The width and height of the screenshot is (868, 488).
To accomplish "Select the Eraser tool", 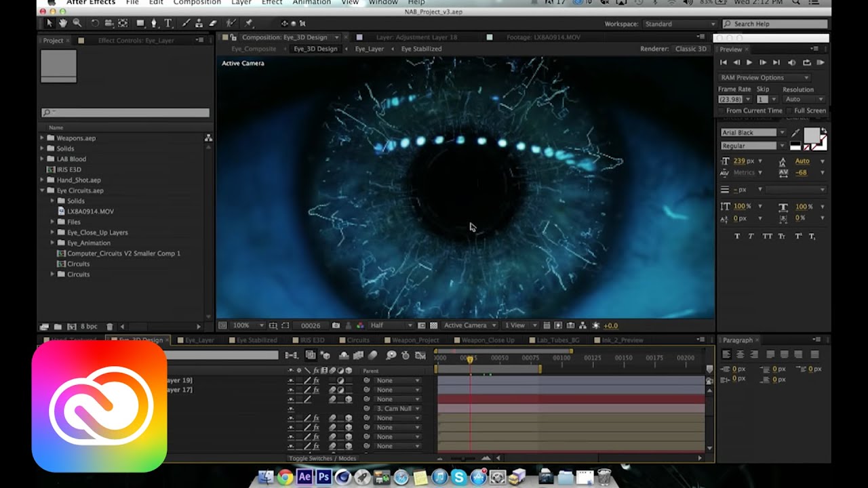I will (213, 23).
